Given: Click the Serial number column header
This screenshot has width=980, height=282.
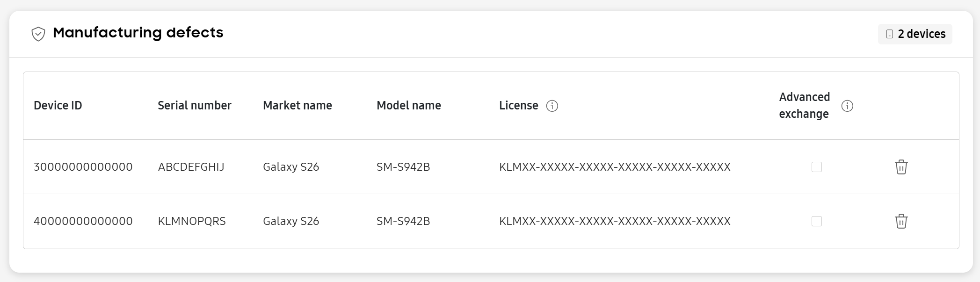Looking at the screenshot, I should [x=195, y=106].
